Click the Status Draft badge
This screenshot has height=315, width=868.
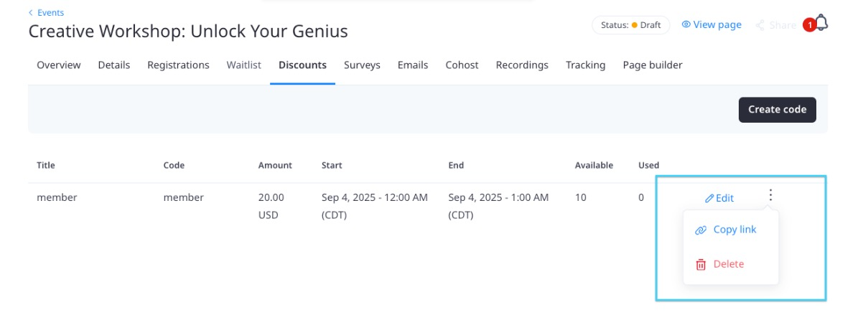click(x=630, y=25)
